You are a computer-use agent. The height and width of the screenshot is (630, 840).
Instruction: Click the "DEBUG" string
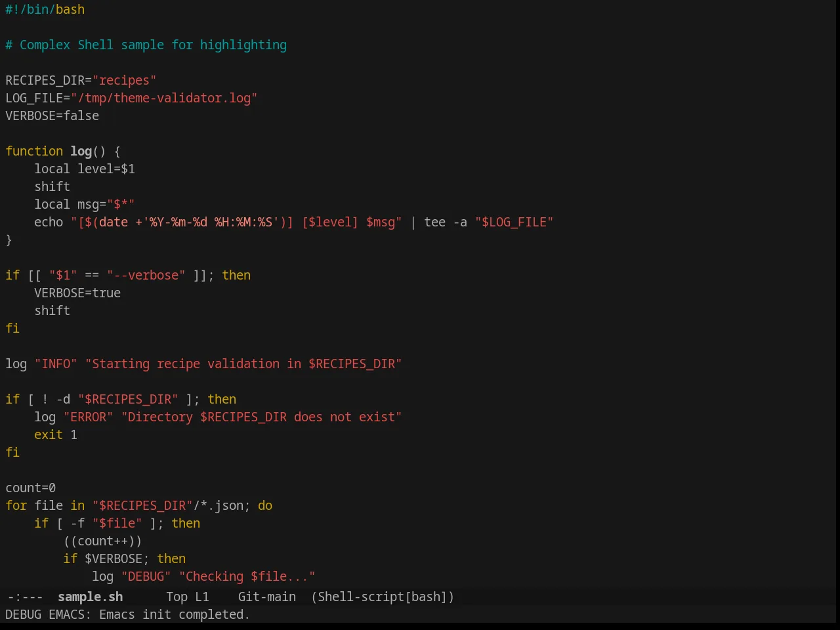click(146, 576)
